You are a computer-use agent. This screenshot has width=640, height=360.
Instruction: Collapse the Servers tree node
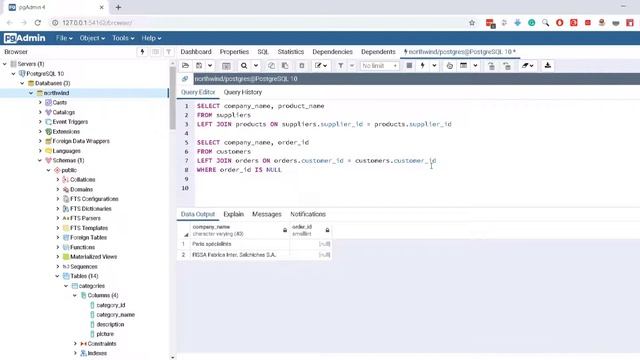(5, 64)
